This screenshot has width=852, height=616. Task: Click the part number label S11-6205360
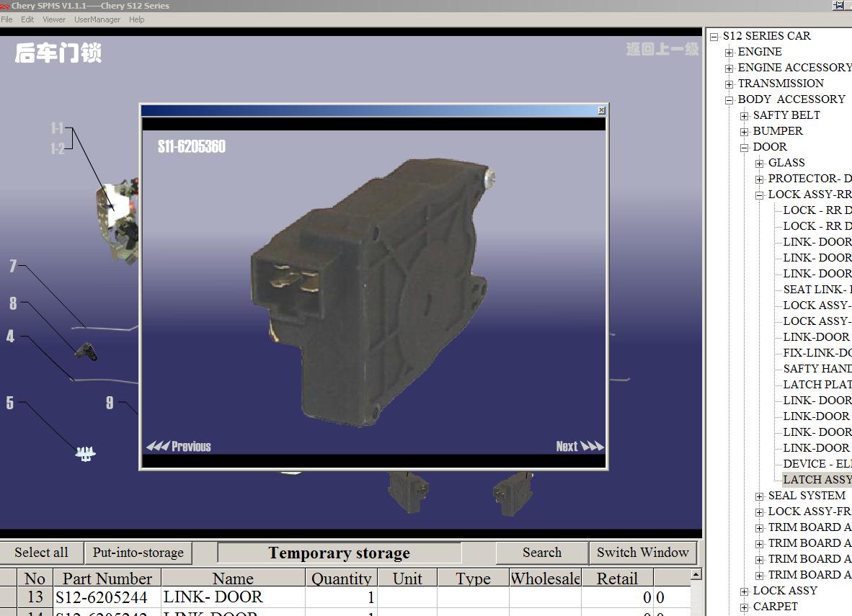(x=191, y=147)
